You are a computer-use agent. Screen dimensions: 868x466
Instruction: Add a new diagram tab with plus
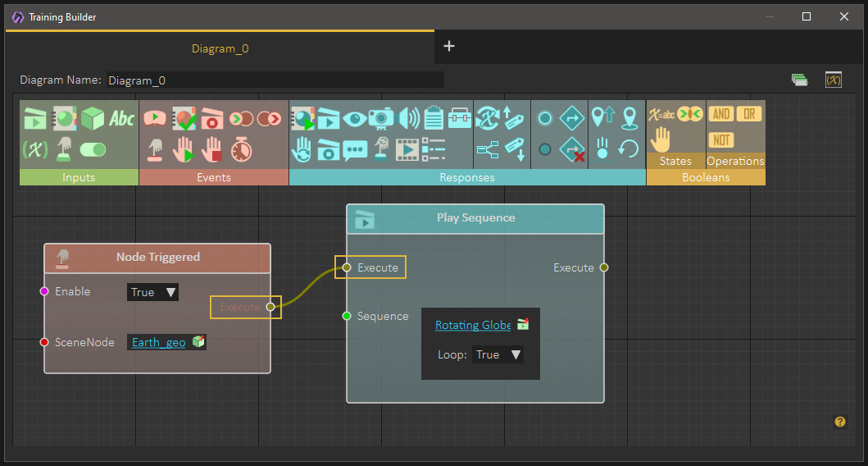click(449, 46)
